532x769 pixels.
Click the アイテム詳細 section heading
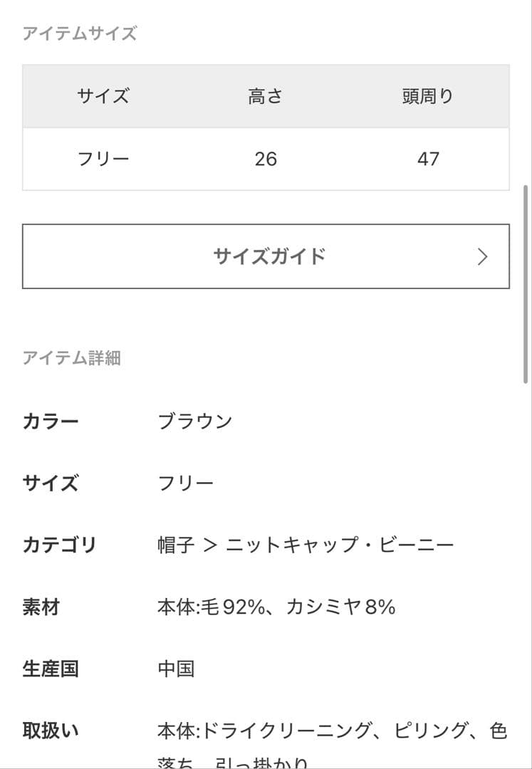73,358
